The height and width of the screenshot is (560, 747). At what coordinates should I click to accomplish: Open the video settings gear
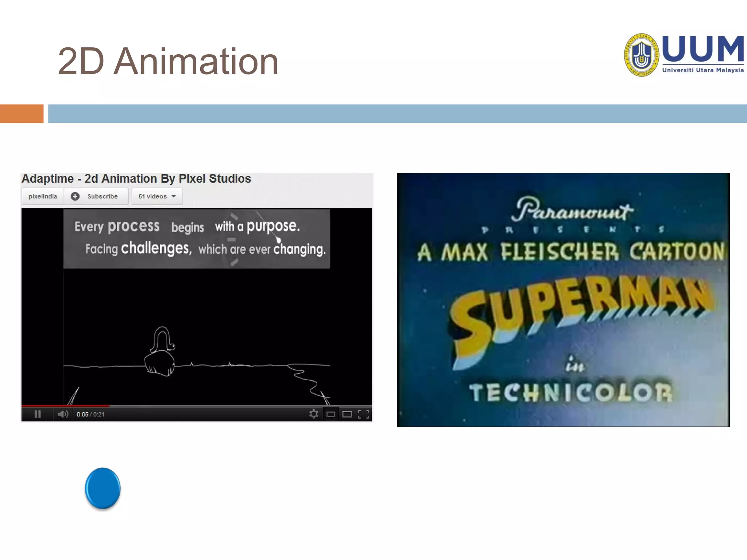click(314, 414)
